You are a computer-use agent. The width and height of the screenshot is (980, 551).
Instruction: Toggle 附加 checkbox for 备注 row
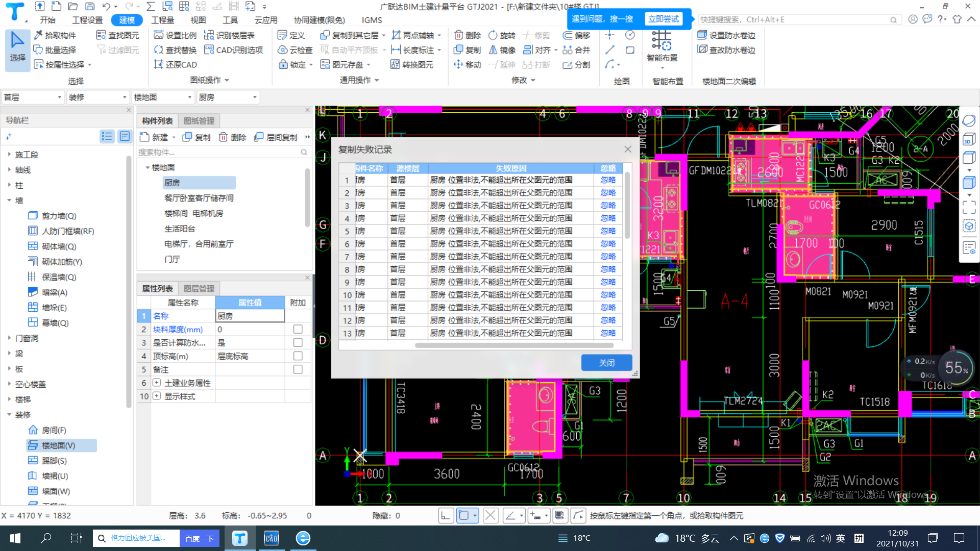pos(298,369)
